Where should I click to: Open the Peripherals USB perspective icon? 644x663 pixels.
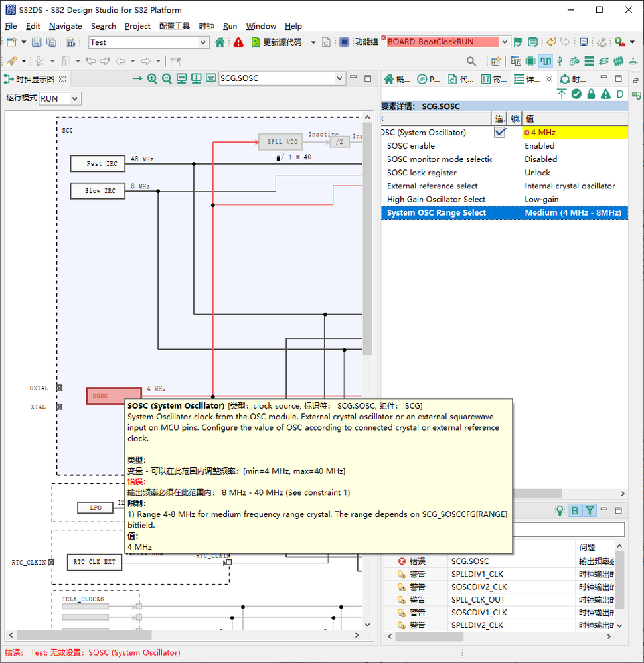coord(560,61)
